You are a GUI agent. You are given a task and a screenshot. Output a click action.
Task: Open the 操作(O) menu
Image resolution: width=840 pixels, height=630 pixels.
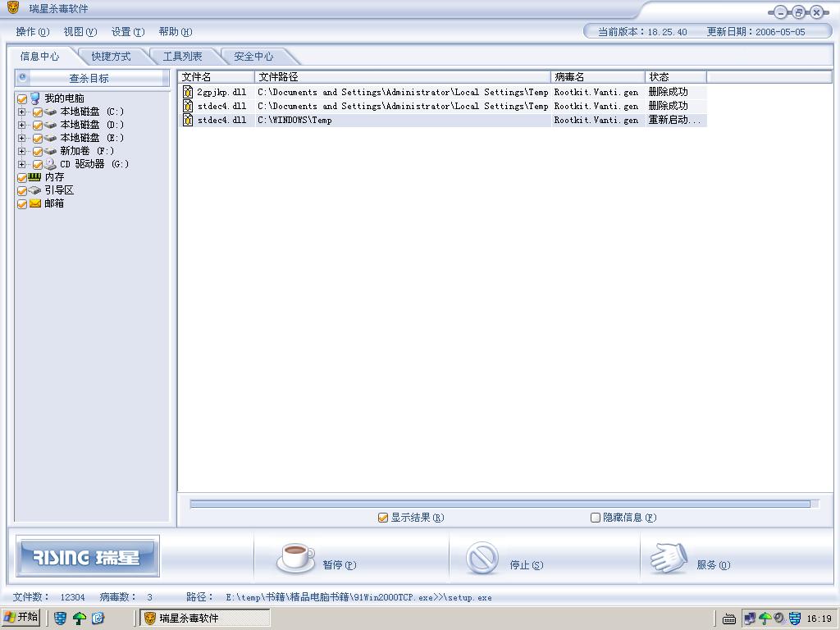33,32
